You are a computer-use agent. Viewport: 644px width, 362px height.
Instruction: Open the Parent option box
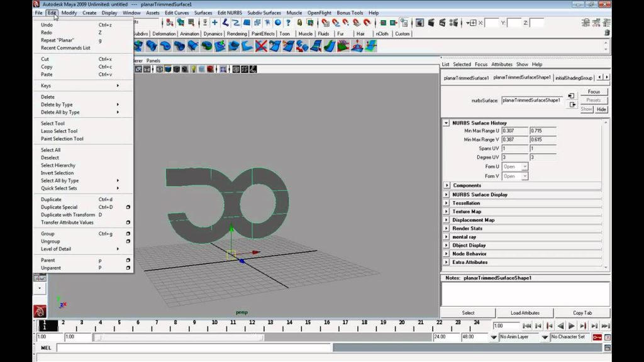(x=128, y=260)
